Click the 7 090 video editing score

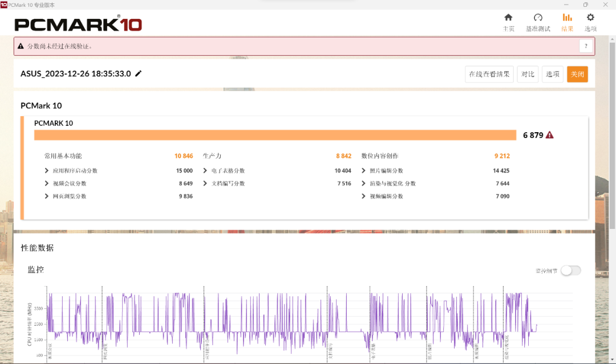pyautogui.click(x=502, y=196)
